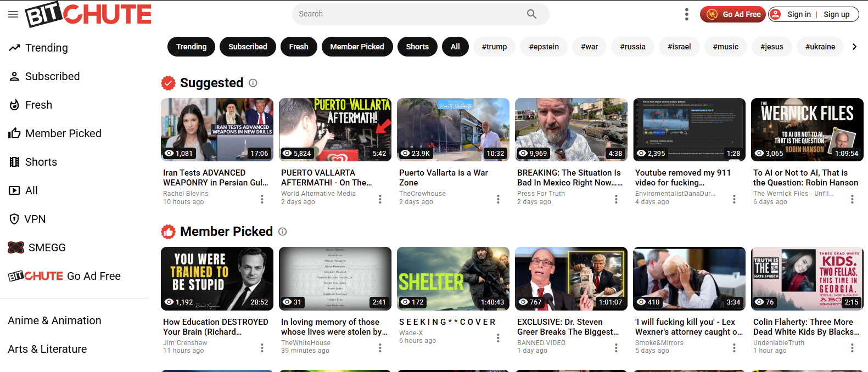Open options menu for PUERTO VALLARTA AFTERMATH video

point(380,199)
